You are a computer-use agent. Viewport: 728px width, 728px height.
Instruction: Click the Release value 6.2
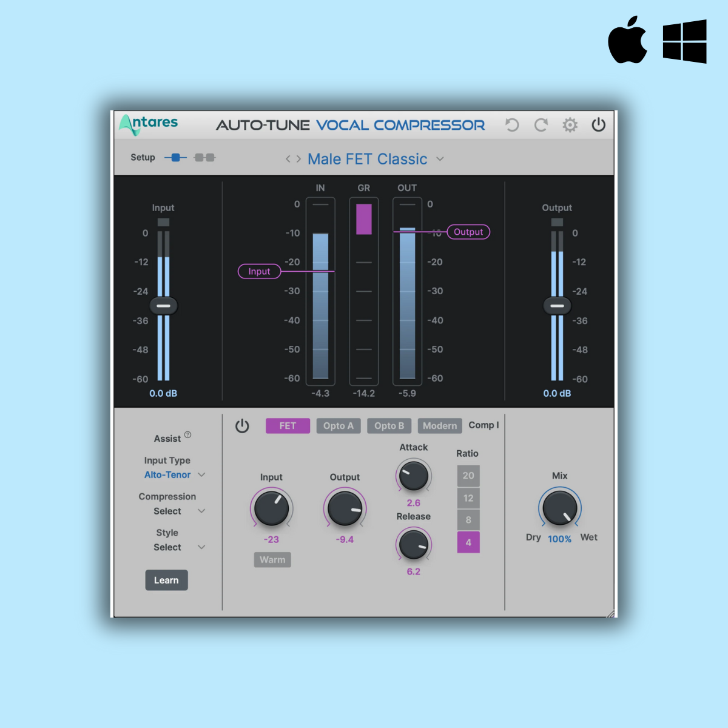point(414,571)
